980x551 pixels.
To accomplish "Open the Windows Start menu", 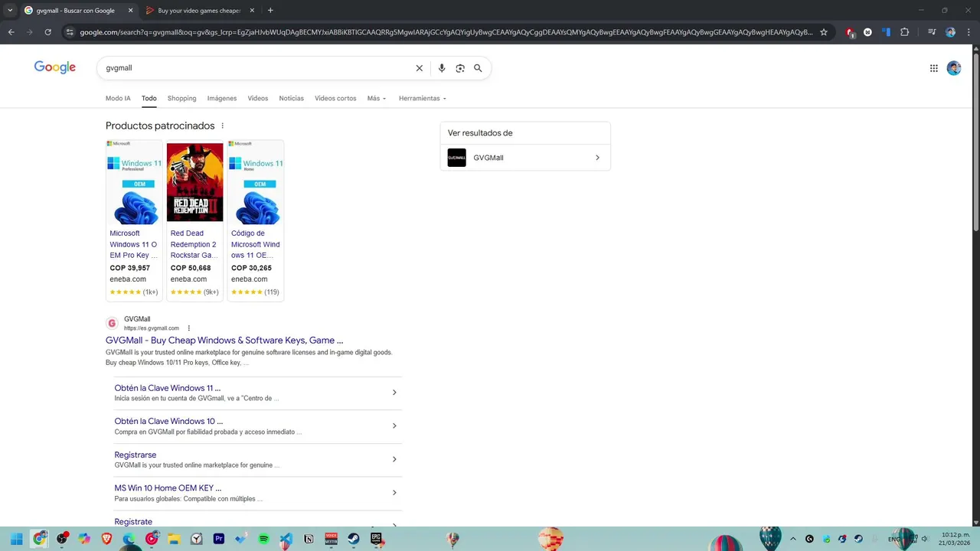I will (x=16, y=539).
